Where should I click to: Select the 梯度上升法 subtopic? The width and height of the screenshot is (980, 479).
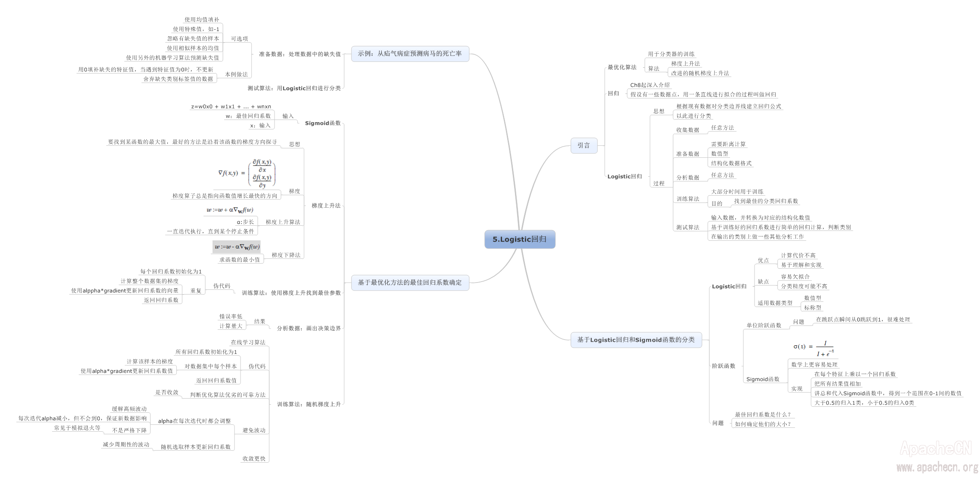pos(326,206)
